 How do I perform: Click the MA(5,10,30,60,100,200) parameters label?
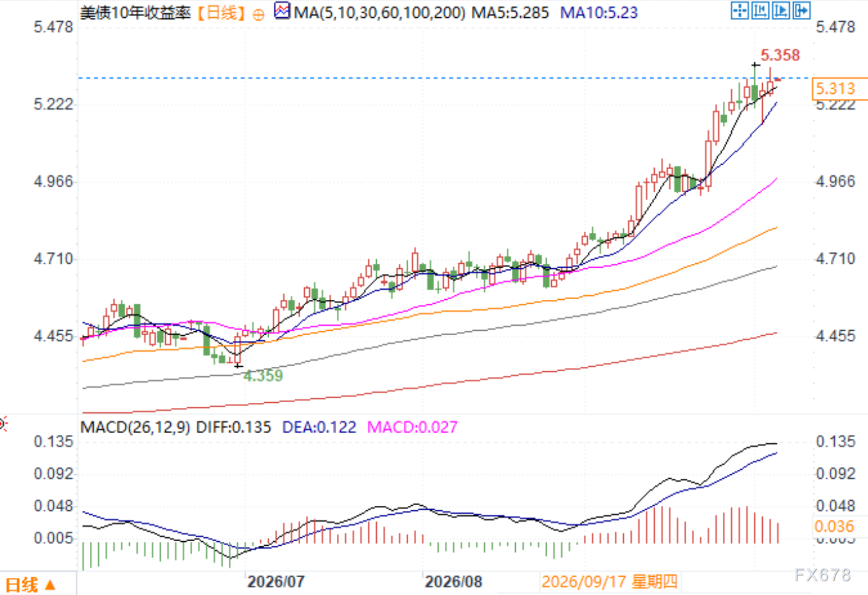tap(380, 13)
